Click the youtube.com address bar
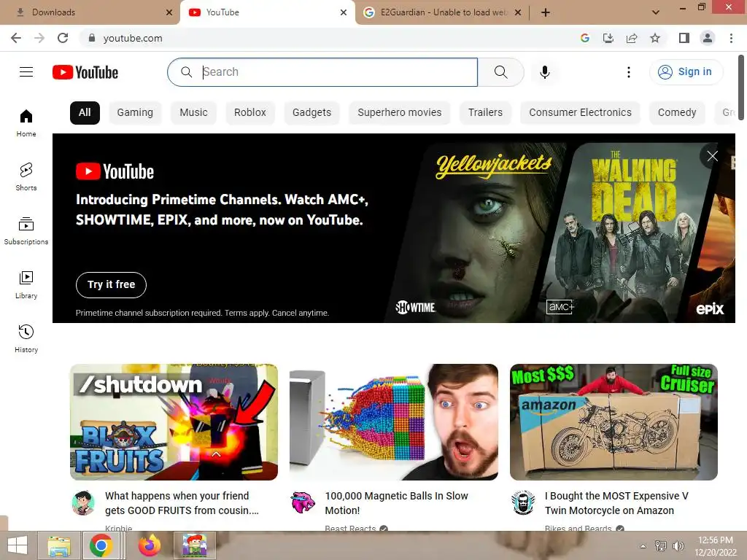 [x=329, y=38]
